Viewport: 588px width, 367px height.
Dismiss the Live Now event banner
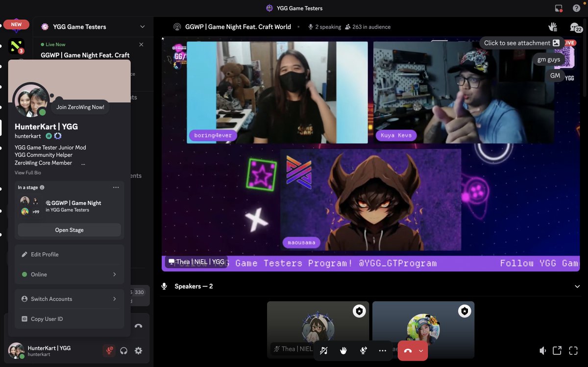pyautogui.click(x=141, y=45)
